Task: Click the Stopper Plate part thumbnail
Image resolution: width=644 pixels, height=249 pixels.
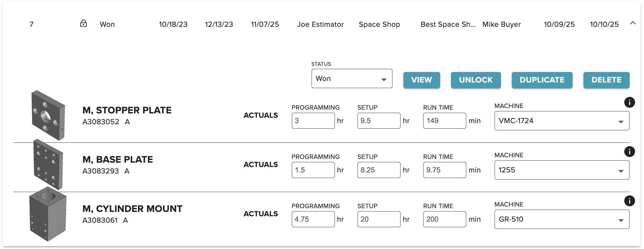Action: tap(48, 116)
